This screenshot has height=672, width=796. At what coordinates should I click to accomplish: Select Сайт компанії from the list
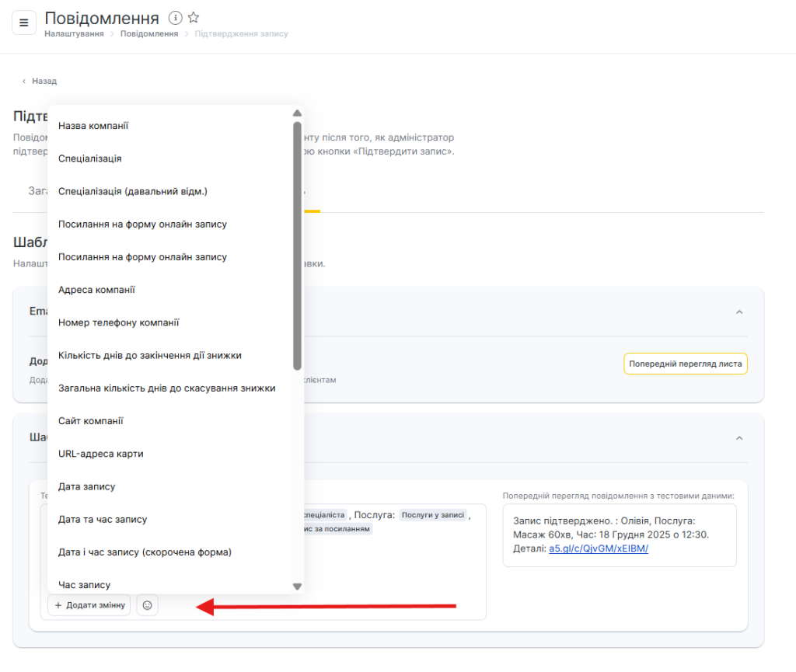tap(91, 421)
